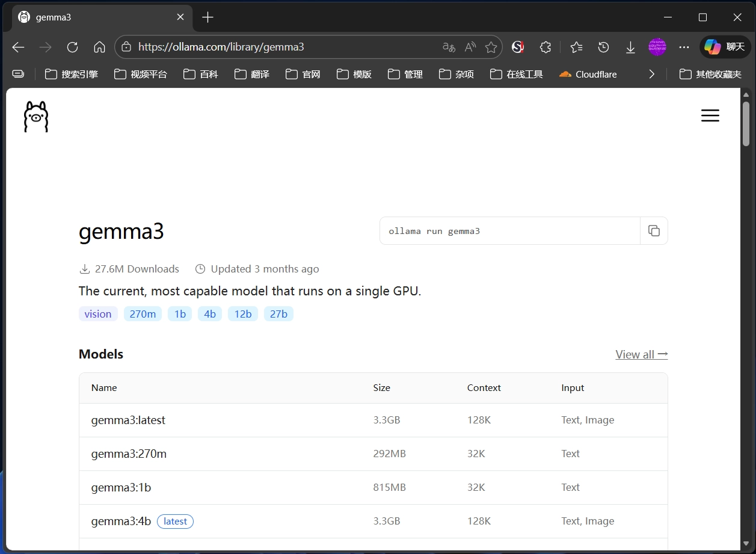Click the tab actions icon in bookmarks bar

coord(19,74)
